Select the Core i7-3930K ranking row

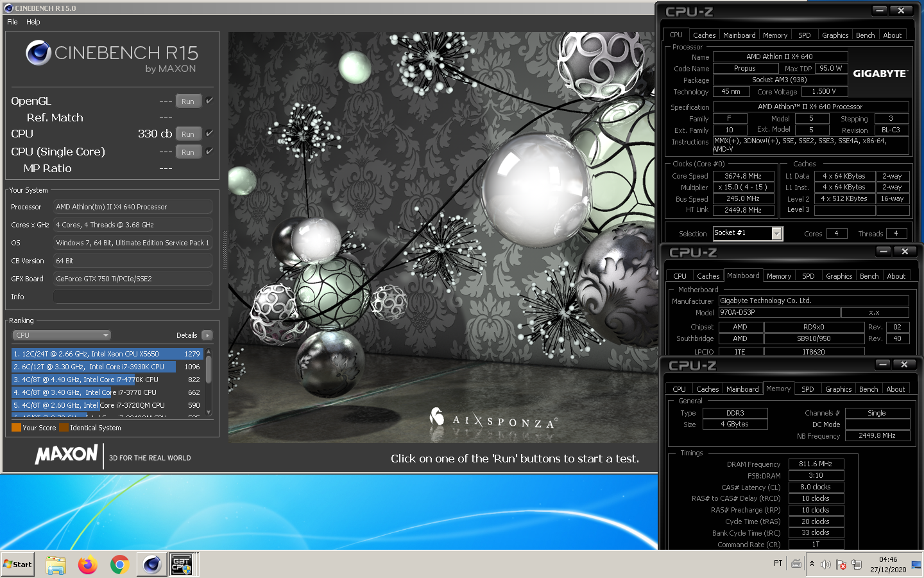point(107,367)
